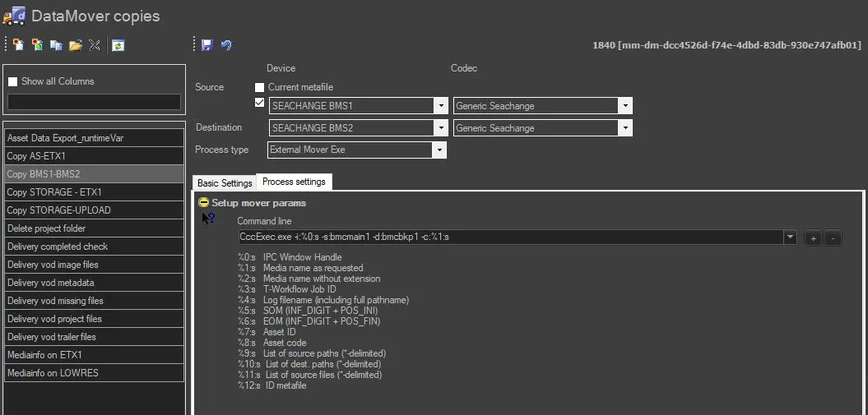Click the open folder toolbar icon

pyautogui.click(x=76, y=46)
